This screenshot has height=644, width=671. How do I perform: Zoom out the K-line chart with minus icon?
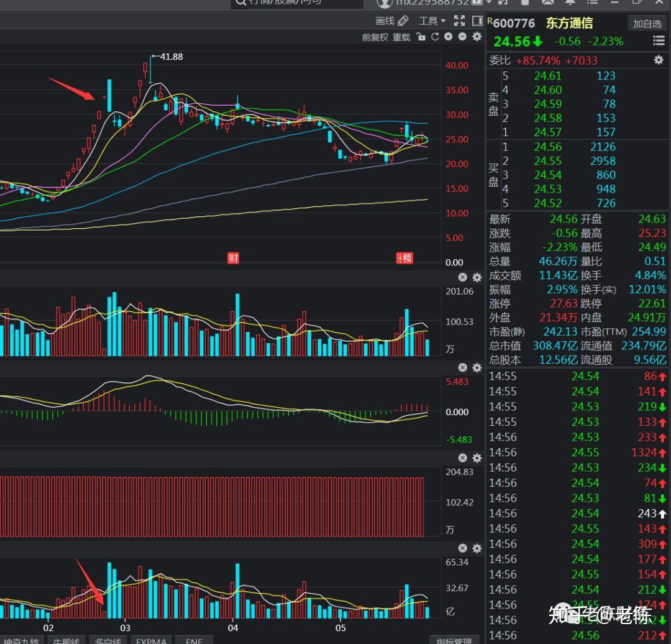point(462,37)
